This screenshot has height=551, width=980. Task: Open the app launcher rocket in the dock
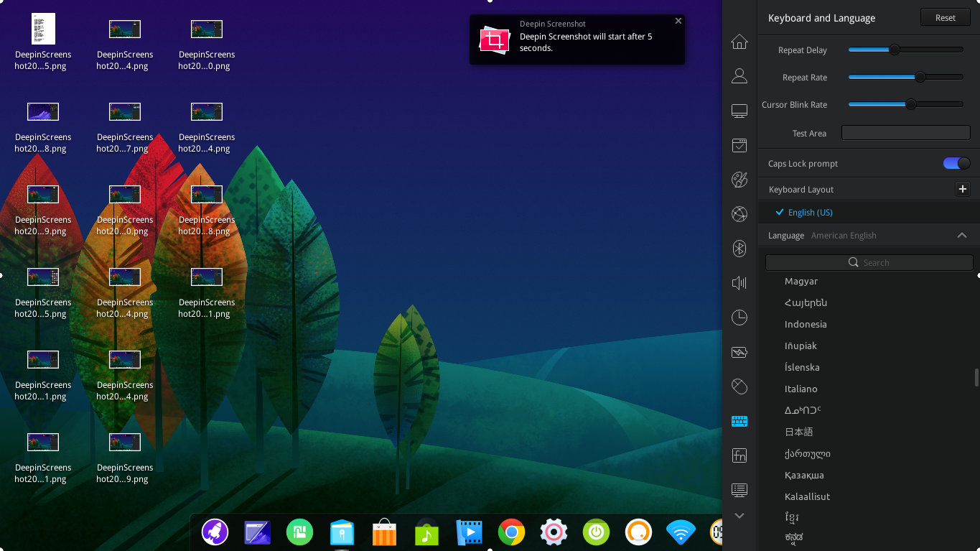pyautogui.click(x=215, y=532)
